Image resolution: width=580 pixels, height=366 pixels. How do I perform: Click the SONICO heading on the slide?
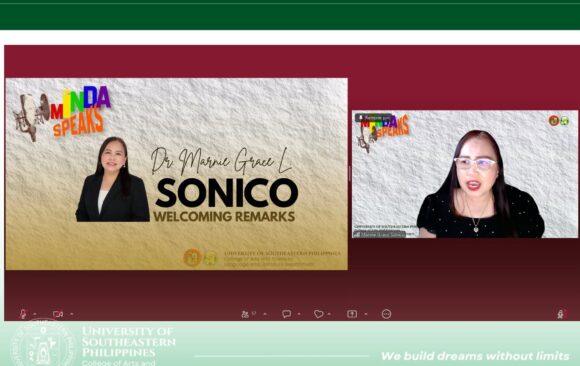click(x=227, y=193)
